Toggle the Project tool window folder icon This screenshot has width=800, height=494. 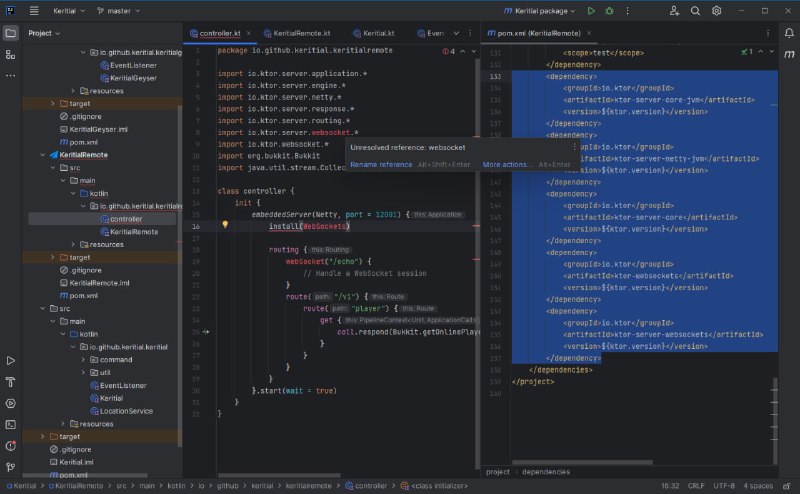11,32
